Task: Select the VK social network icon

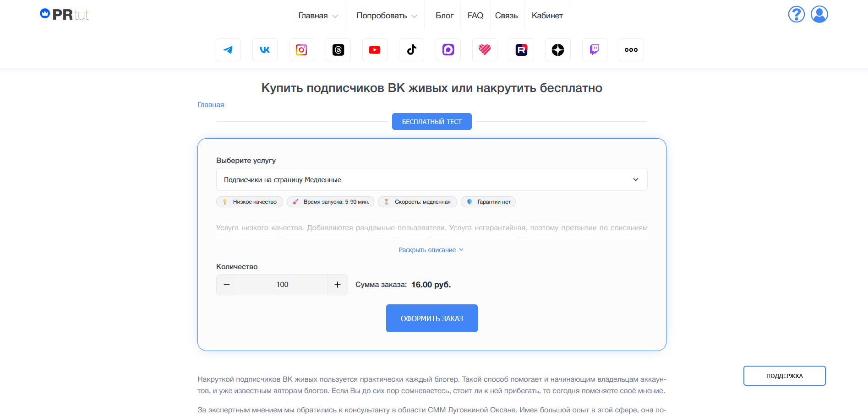Action: (x=265, y=50)
